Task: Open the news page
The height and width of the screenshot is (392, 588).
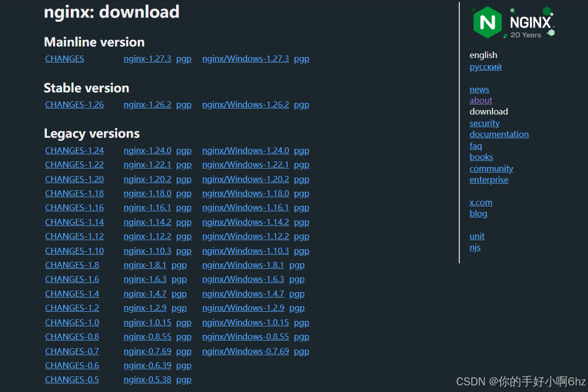Action: point(479,90)
